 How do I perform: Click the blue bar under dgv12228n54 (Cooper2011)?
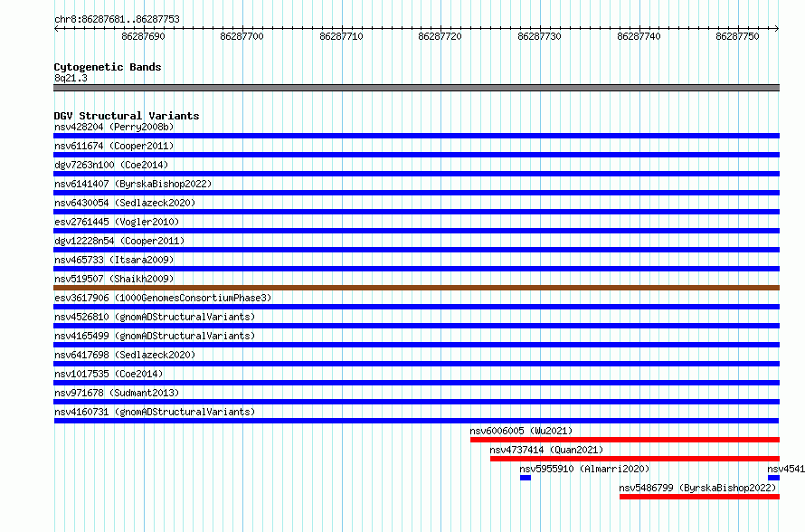coord(416,250)
